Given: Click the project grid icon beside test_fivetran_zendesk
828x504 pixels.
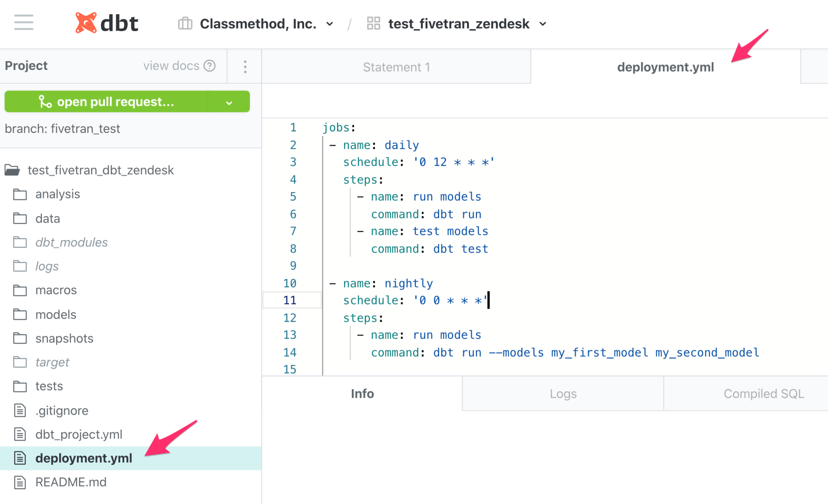Looking at the screenshot, I should (373, 23).
